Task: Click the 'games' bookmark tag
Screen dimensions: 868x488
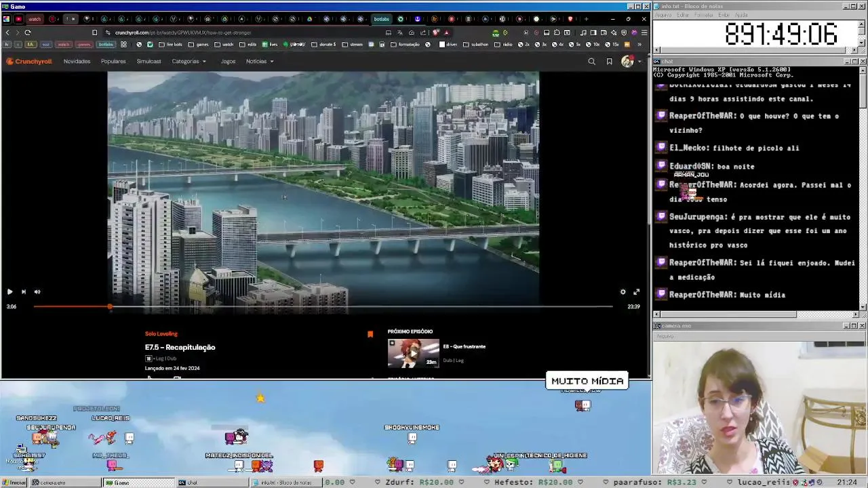Action: pyautogui.click(x=84, y=45)
